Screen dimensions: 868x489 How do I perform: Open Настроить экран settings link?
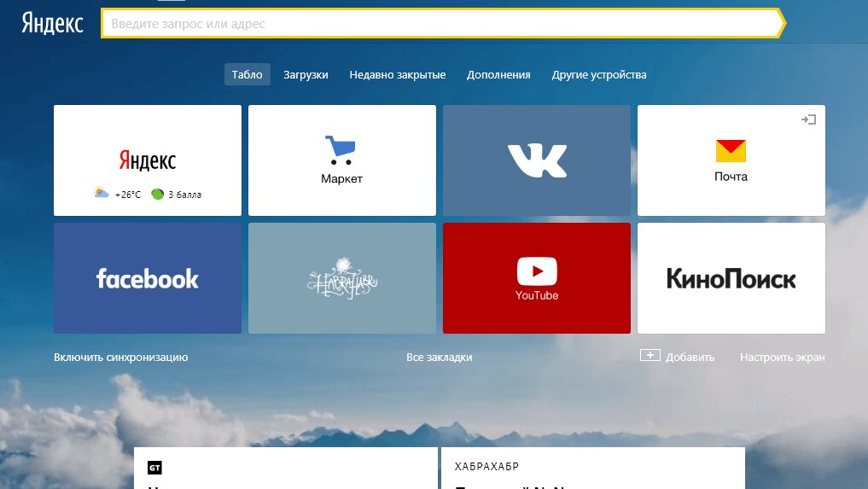pyautogui.click(x=782, y=358)
